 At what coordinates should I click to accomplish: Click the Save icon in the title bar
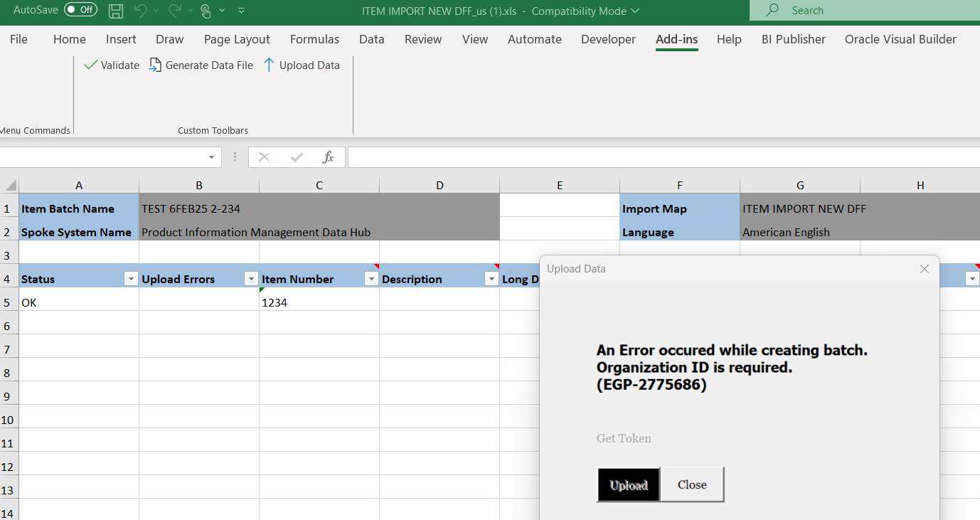[x=116, y=11]
